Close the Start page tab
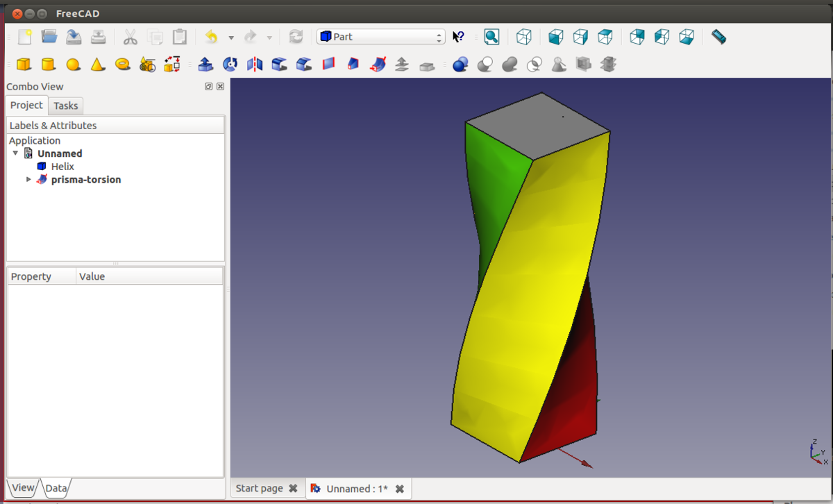The image size is (833, 504). [x=293, y=488]
